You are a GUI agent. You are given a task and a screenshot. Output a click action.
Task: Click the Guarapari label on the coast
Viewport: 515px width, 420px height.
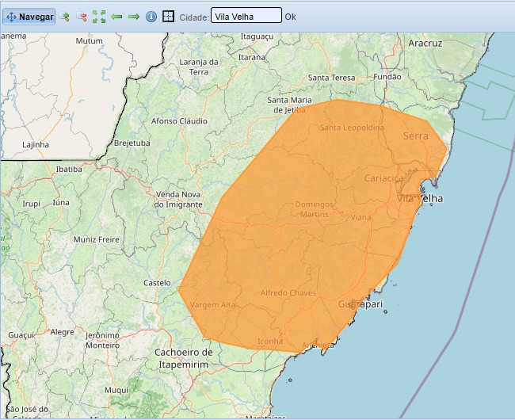pos(360,304)
